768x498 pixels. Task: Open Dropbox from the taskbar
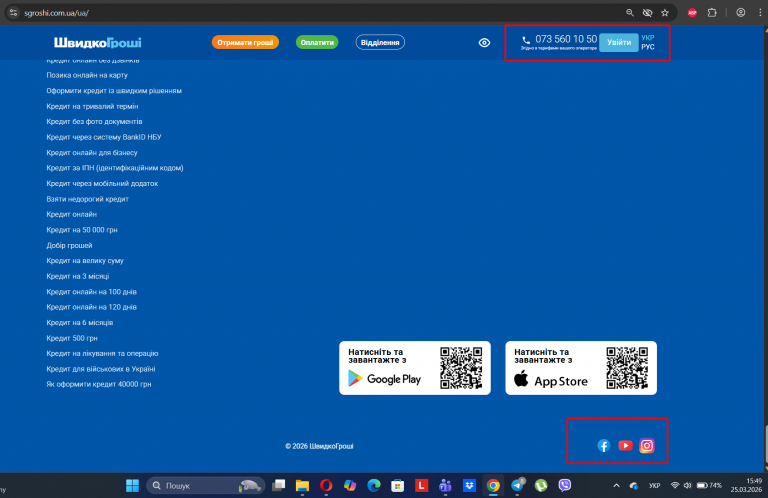click(469, 485)
